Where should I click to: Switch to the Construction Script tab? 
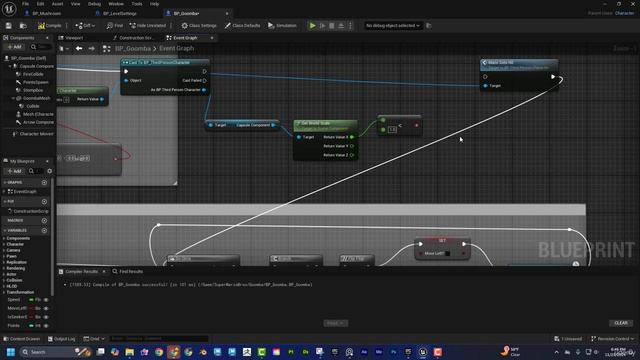135,38
